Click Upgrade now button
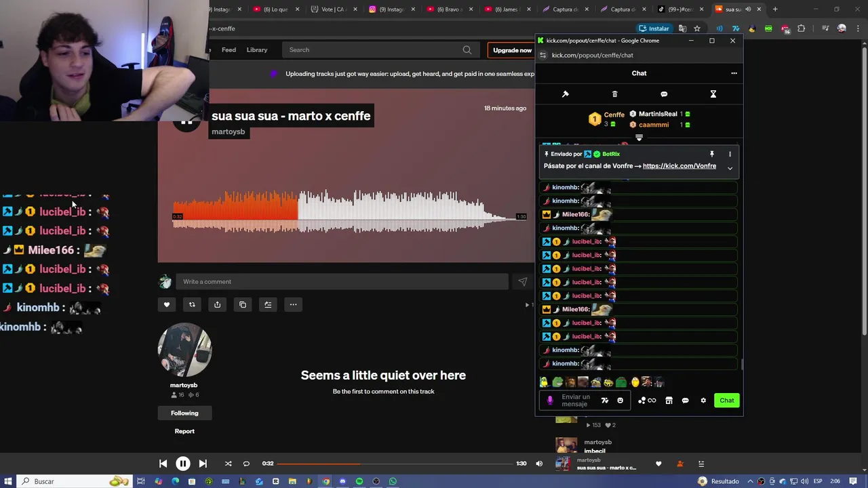 pyautogui.click(x=512, y=50)
